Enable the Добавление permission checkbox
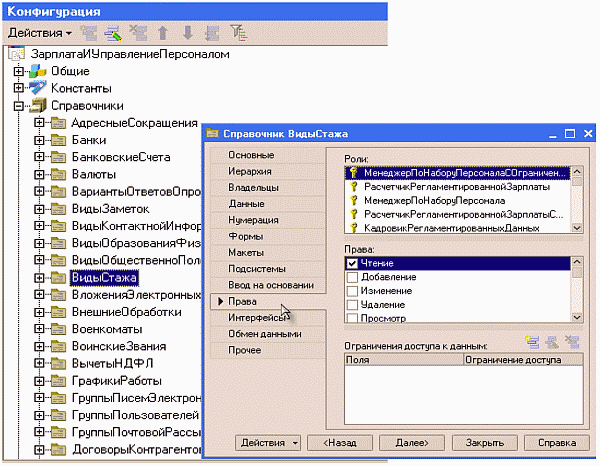The image size is (600, 466). click(x=352, y=276)
